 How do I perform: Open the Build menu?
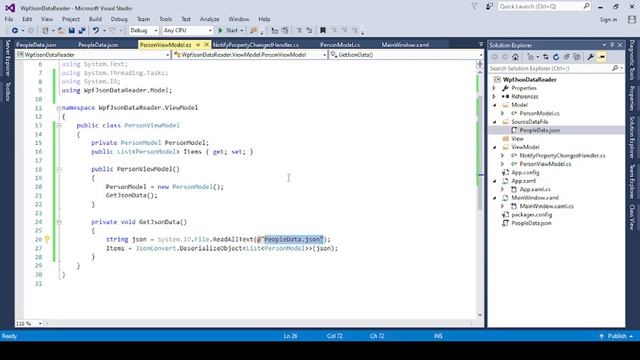coord(95,19)
